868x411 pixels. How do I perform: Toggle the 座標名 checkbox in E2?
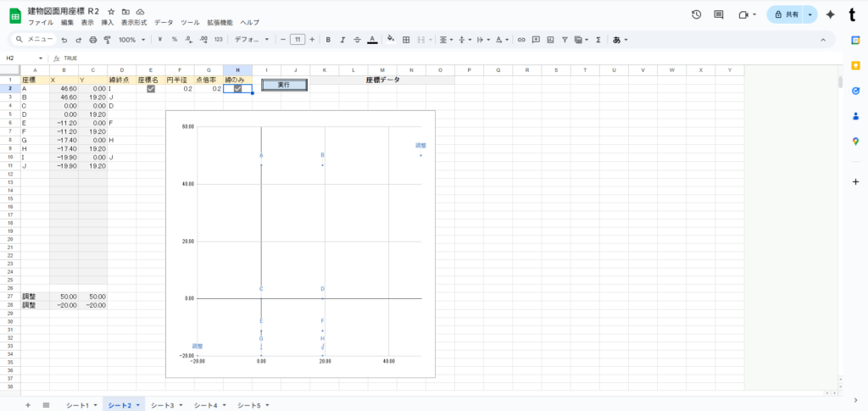(151, 88)
